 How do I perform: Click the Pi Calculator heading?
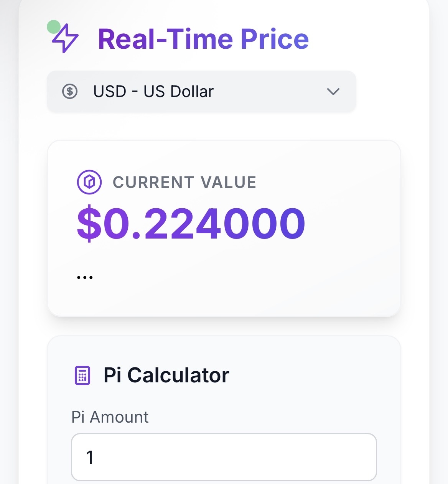(x=166, y=375)
